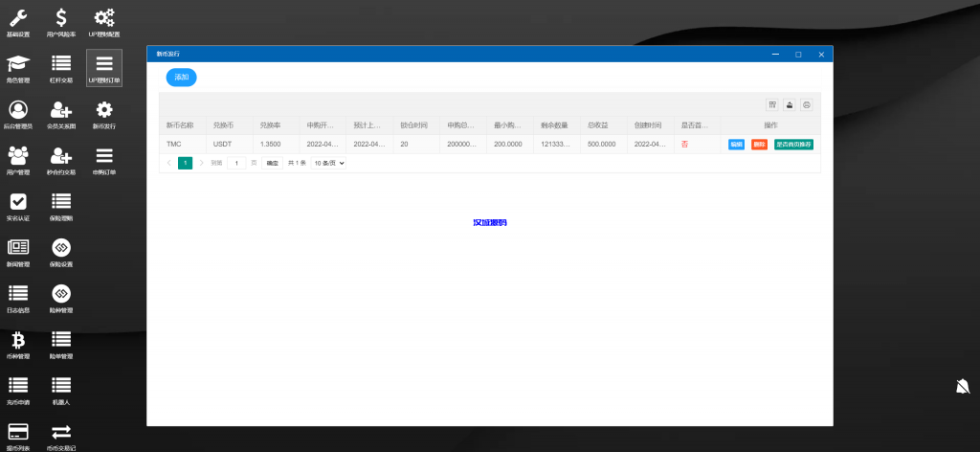Open the add-user icon 秒合约交易
The width and height of the screenshot is (980, 452).
(x=61, y=161)
